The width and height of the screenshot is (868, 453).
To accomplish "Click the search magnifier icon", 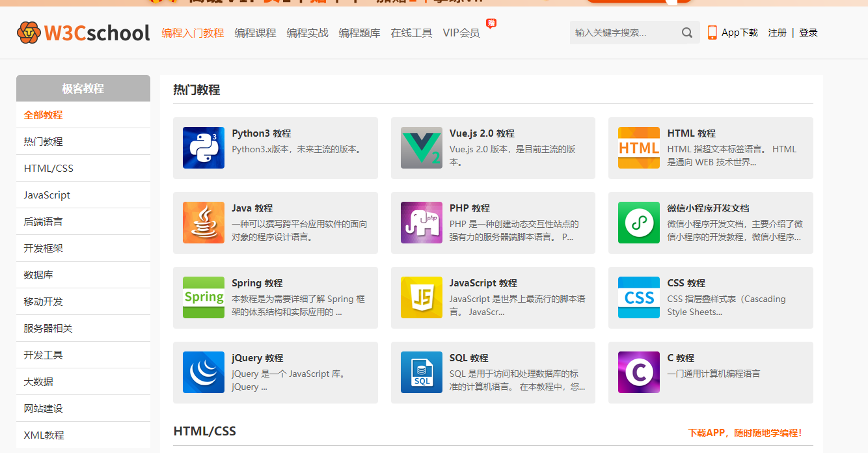I will [x=687, y=33].
